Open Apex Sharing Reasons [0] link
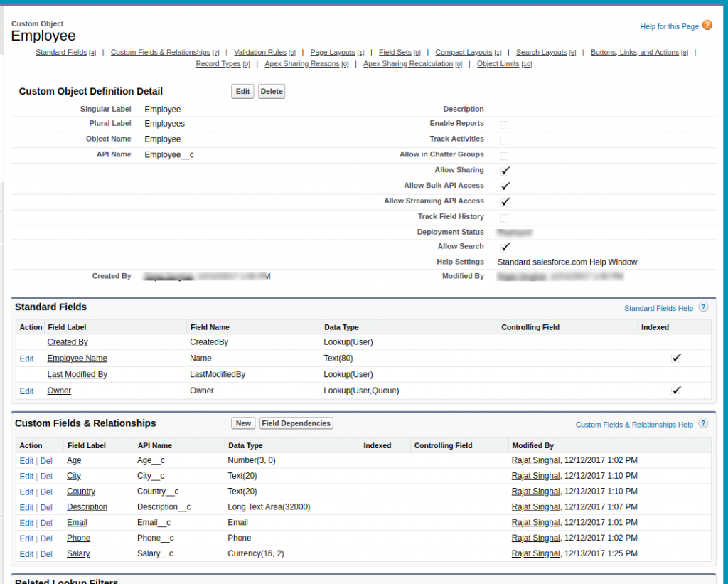 click(x=306, y=64)
